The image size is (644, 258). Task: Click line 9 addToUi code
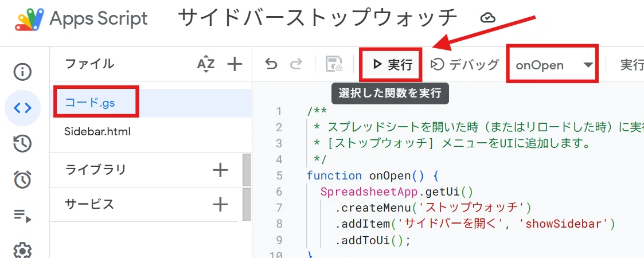[373, 241]
